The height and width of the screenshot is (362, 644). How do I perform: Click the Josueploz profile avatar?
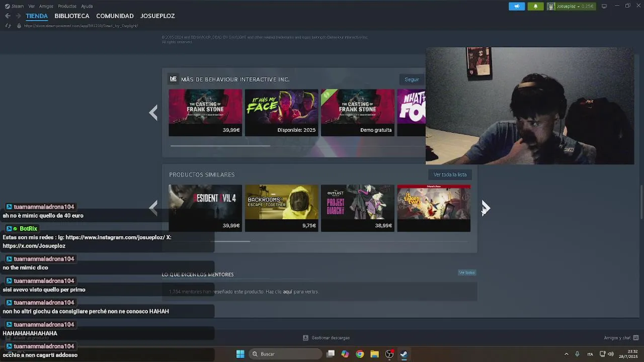pos(551,6)
